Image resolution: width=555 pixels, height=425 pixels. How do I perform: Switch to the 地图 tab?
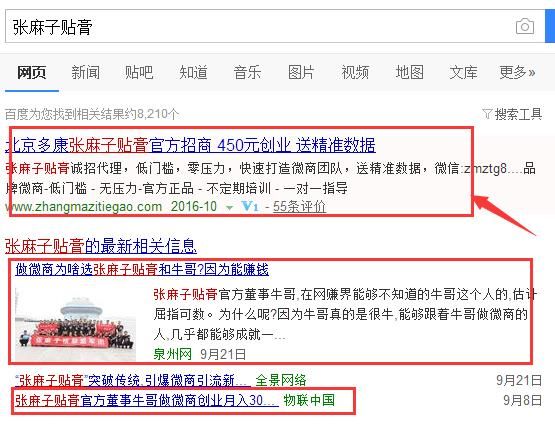point(409,73)
